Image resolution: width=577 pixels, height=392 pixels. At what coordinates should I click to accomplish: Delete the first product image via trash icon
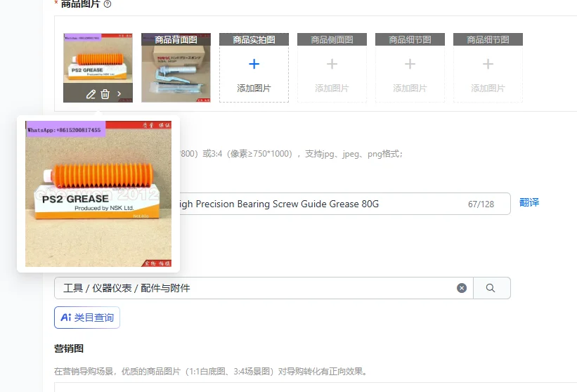click(x=105, y=94)
